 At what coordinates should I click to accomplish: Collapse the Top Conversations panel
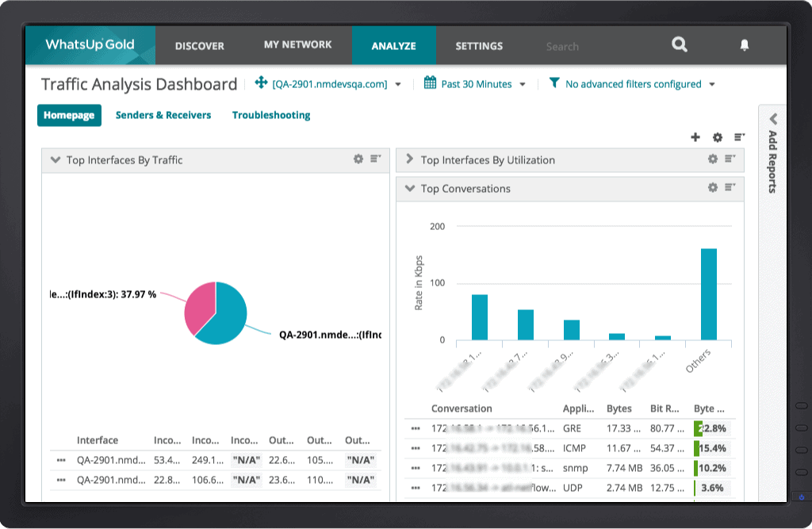[410, 189]
